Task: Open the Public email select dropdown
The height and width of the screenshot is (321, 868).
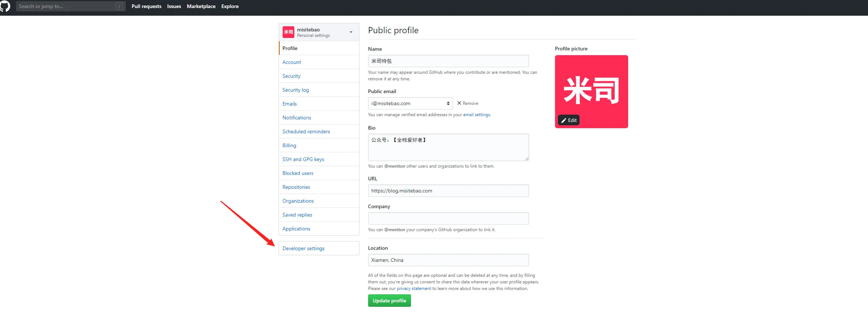Action: click(x=410, y=103)
